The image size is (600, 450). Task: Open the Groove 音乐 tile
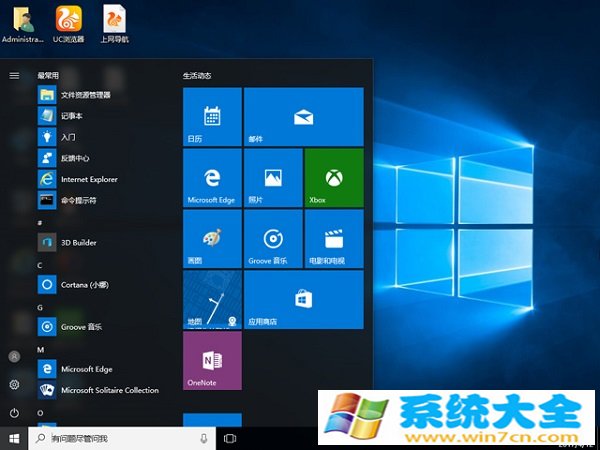(x=273, y=239)
